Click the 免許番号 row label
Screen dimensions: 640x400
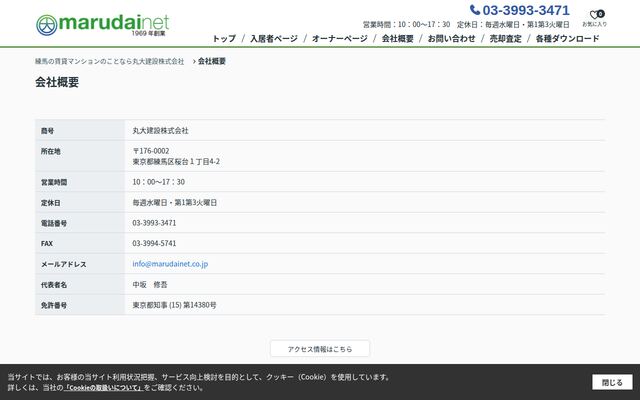[54, 305]
